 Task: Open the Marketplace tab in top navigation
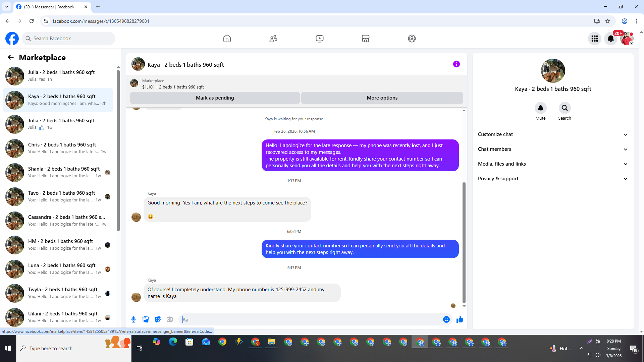(365, 39)
